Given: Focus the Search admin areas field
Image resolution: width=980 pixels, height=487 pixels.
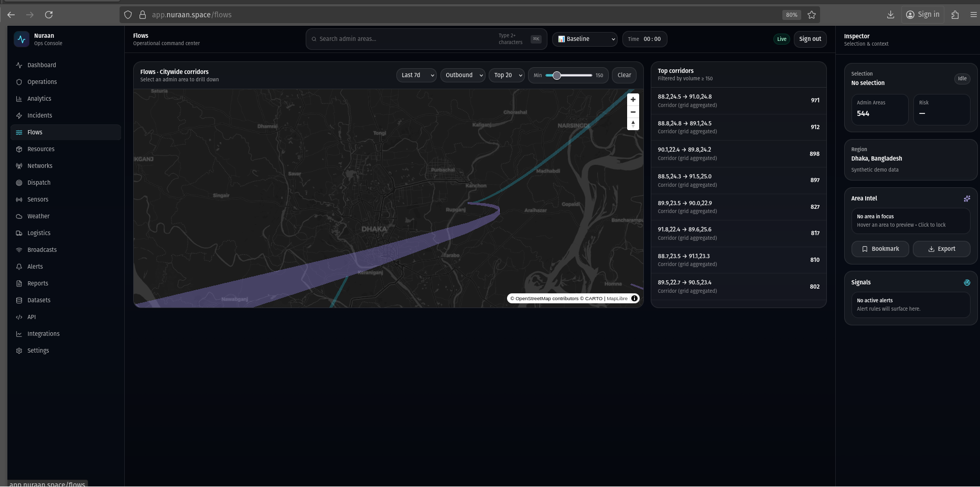Looking at the screenshot, I should (406, 39).
